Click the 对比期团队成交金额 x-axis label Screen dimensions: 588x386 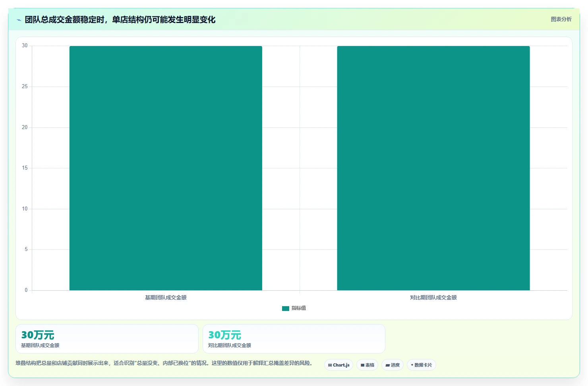(x=433, y=297)
